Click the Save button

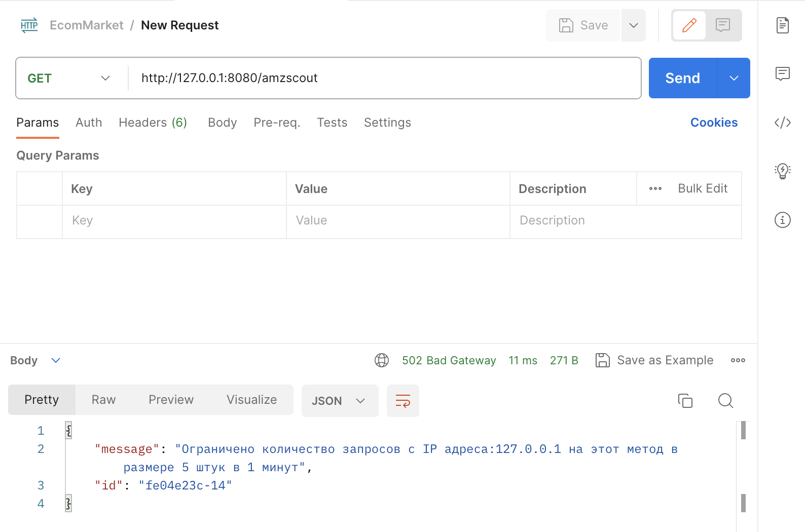click(x=583, y=25)
